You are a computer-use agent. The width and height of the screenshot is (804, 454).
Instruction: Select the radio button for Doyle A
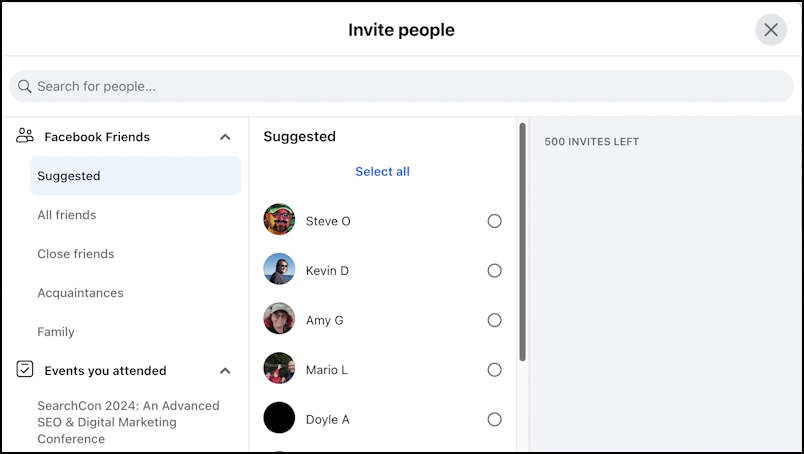[494, 419]
